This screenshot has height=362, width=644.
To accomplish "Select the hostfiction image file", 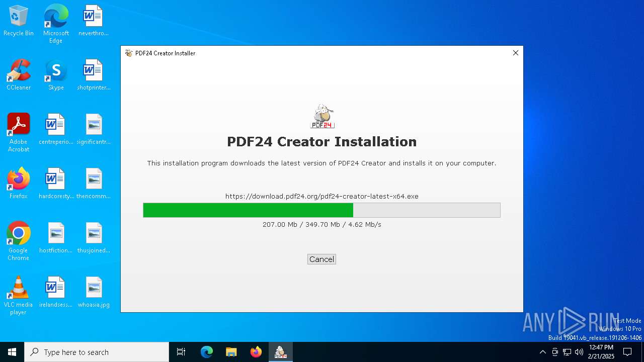I will click(56, 238).
